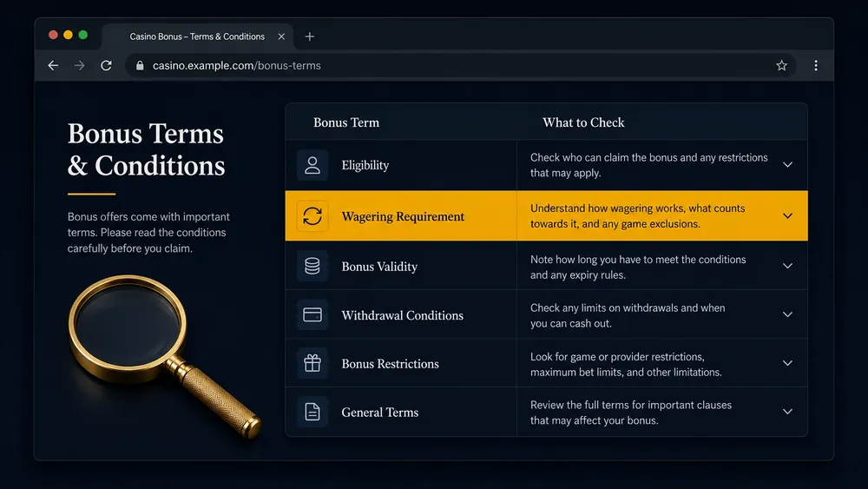The image size is (868, 489).
Task: Click the Bonus Restrictions term label
Action: (391, 364)
